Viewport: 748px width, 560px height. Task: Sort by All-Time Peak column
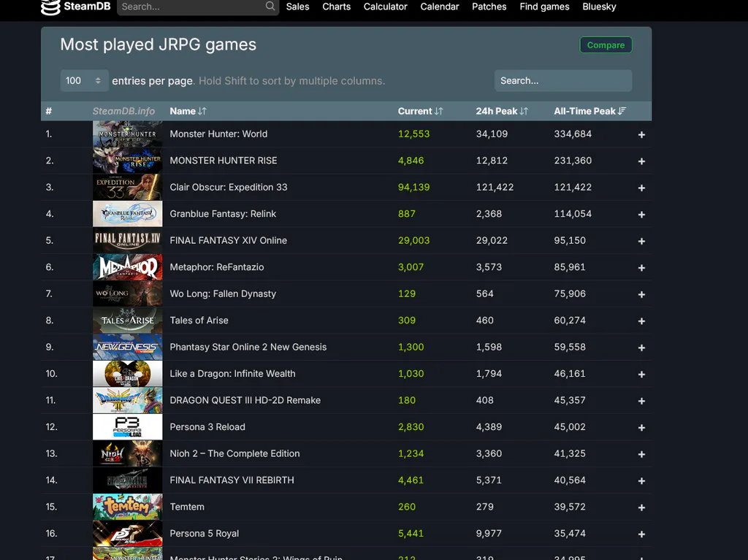(589, 111)
